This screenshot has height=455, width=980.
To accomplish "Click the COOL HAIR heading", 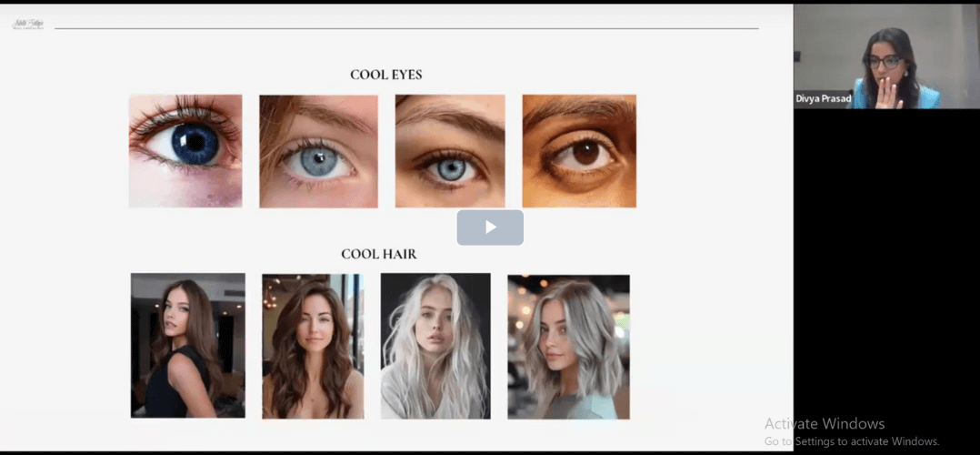I will [x=378, y=254].
